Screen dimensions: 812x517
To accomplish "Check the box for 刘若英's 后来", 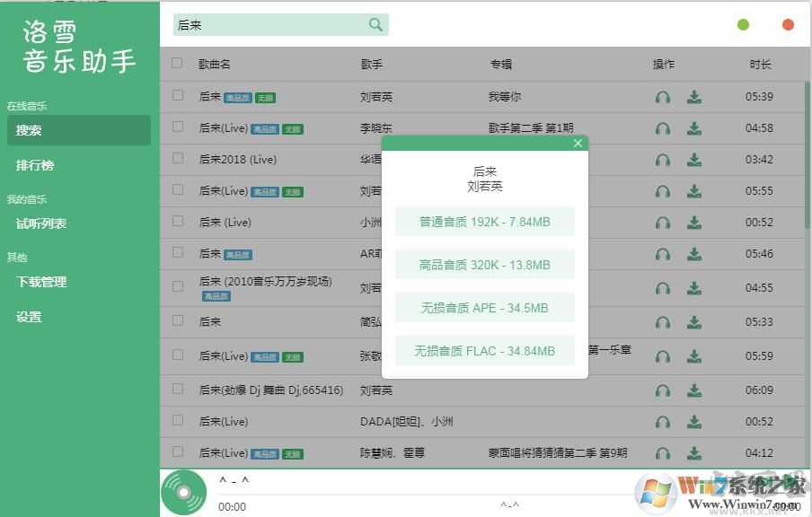I will click(x=177, y=96).
